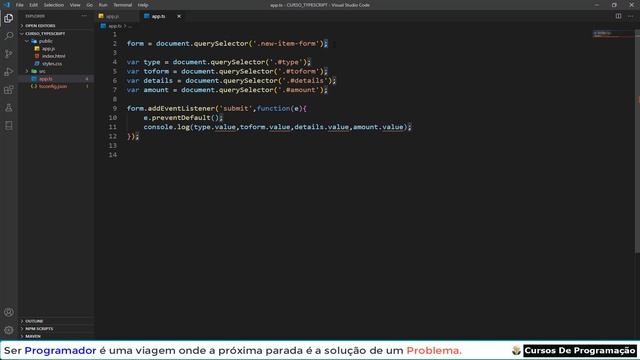Viewport: 640px width, 360px height.
Task: Click the code minimap preview
Action: 613,34
